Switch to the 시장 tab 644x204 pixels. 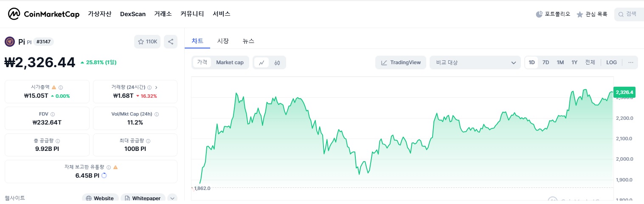(x=223, y=41)
